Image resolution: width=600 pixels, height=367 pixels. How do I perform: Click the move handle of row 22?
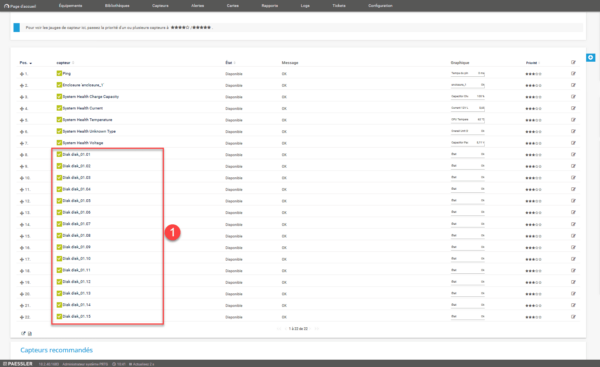pos(22,317)
